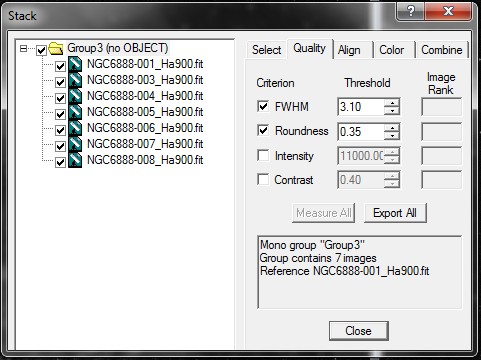Image resolution: width=481 pixels, height=360 pixels.
Task: Click the NGC6888-001_Ha900.fit file icon
Action: click(x=75, y=64)
